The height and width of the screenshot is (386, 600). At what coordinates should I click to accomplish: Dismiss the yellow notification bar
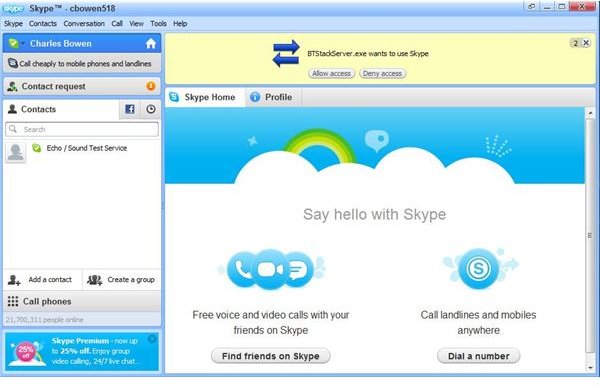[586, 43]
